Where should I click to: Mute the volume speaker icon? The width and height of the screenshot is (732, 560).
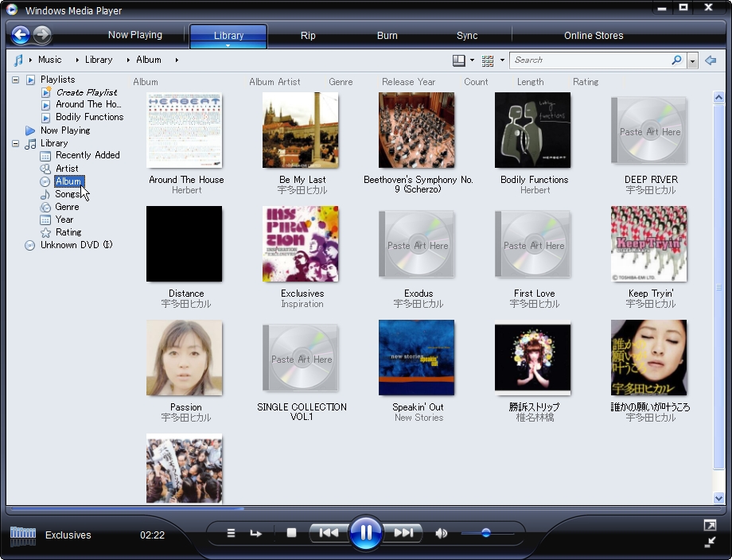pos(441,533)
